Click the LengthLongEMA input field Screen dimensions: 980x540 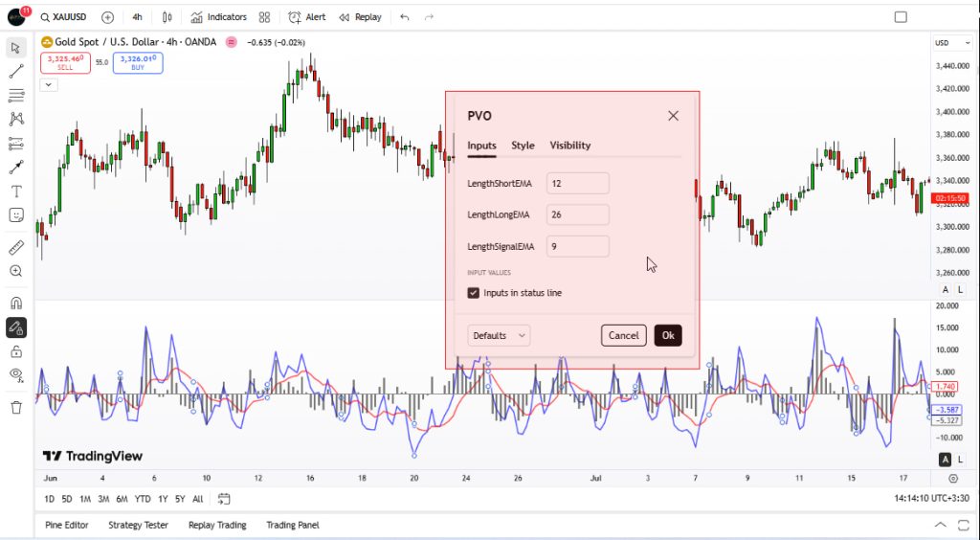pyautogui.click(x=577, y=214)
